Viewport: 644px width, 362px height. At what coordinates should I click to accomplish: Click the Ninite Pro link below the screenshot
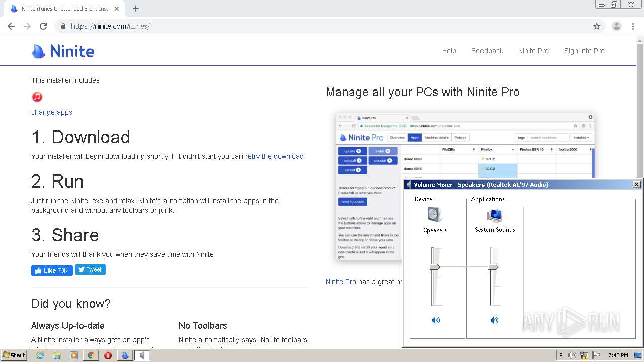[341, 282]
